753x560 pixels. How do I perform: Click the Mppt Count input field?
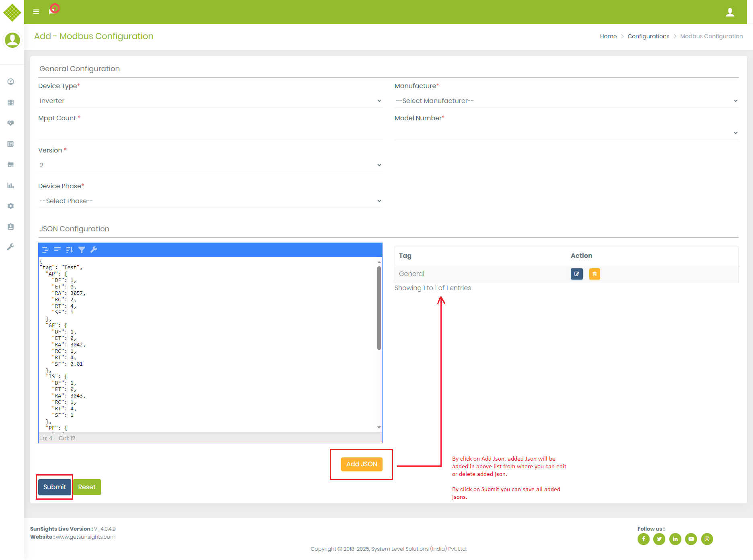tap(210, 133)
